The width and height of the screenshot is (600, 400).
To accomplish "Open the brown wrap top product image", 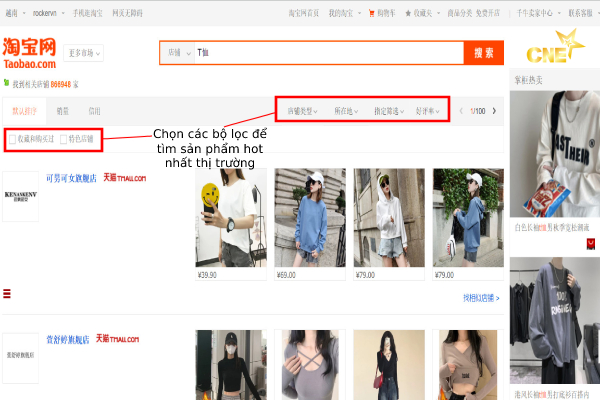I will pos(468,365).
